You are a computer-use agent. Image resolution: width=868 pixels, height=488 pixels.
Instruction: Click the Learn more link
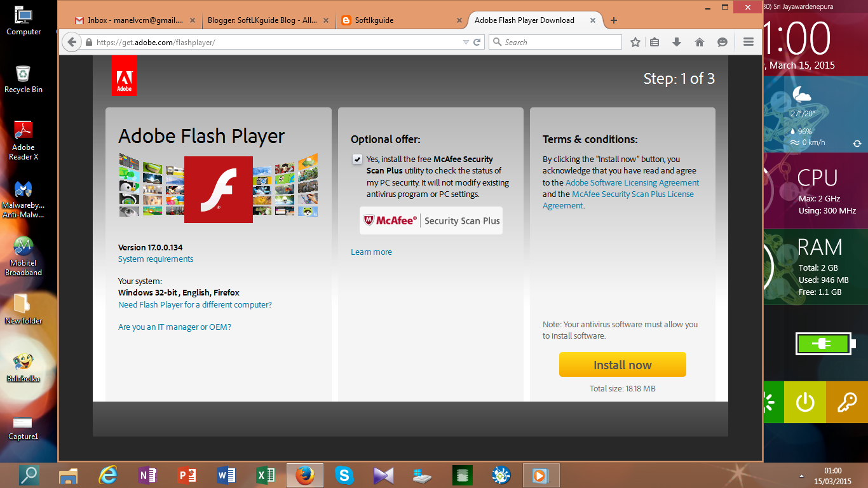371,252
